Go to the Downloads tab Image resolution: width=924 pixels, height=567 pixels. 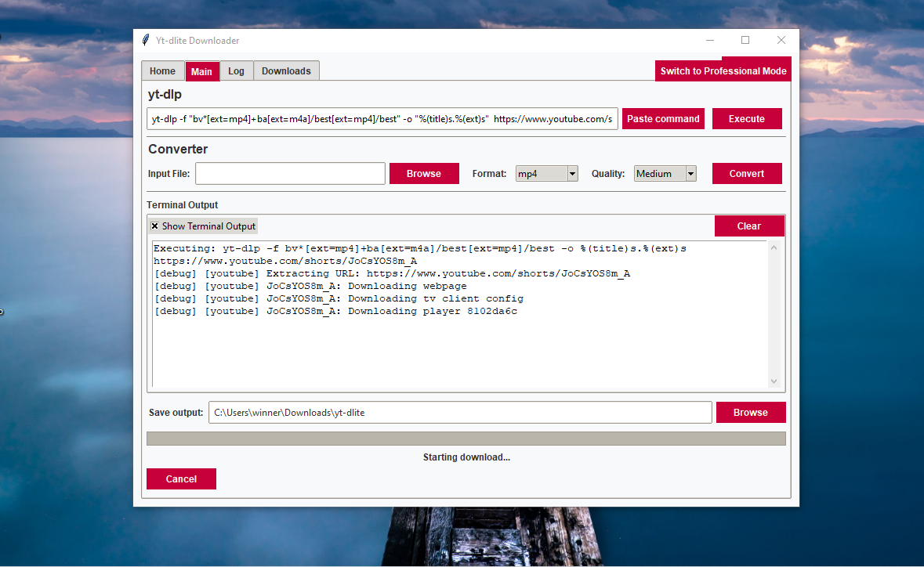click(286, 70)
